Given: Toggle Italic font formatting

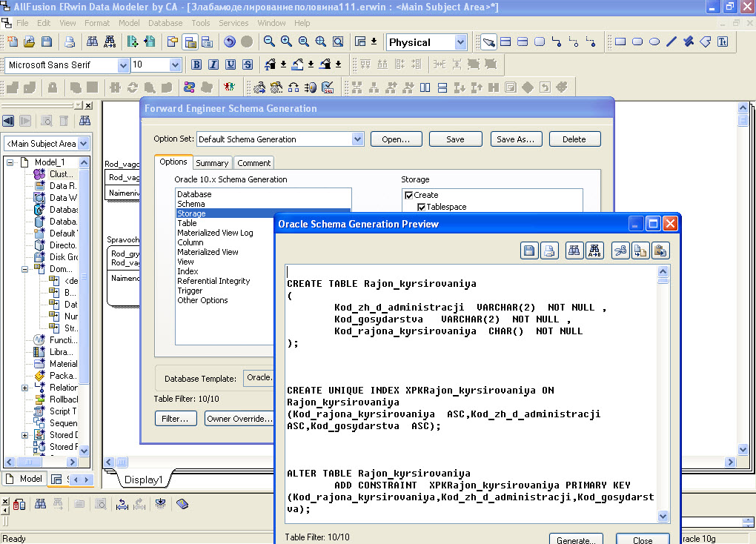Looking at the screenshot, I should coord(213,64).
